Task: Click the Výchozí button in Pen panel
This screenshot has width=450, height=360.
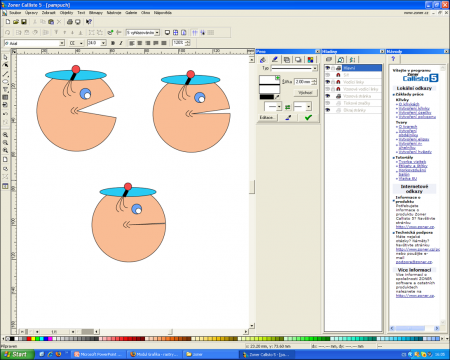Action: (x=305, y=92)
